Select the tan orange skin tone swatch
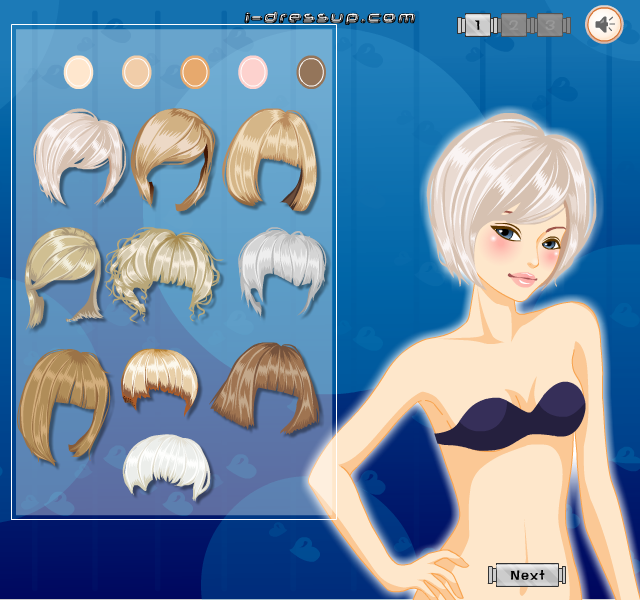 click(195, 72)
